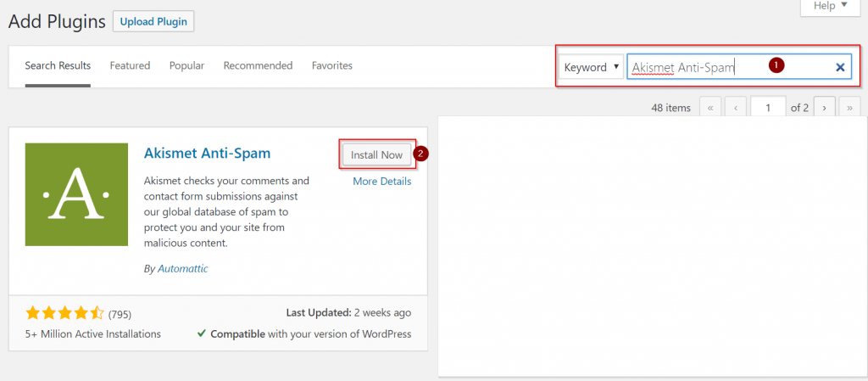Open the Featured plugins tab

[130, 66]
